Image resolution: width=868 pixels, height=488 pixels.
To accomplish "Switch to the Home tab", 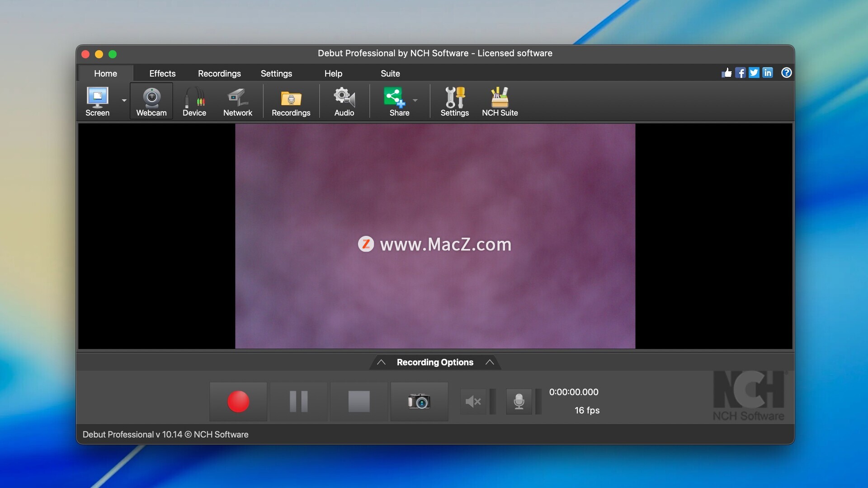I will (105, 73).
